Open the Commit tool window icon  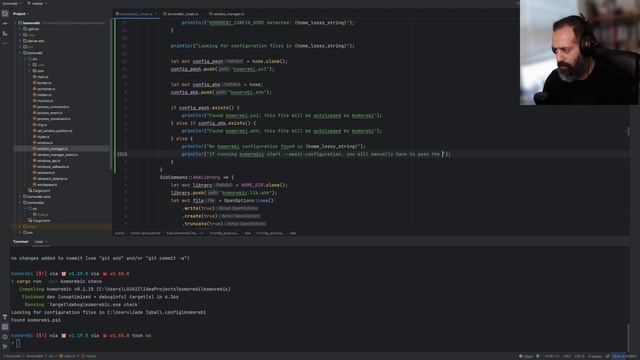5,24
